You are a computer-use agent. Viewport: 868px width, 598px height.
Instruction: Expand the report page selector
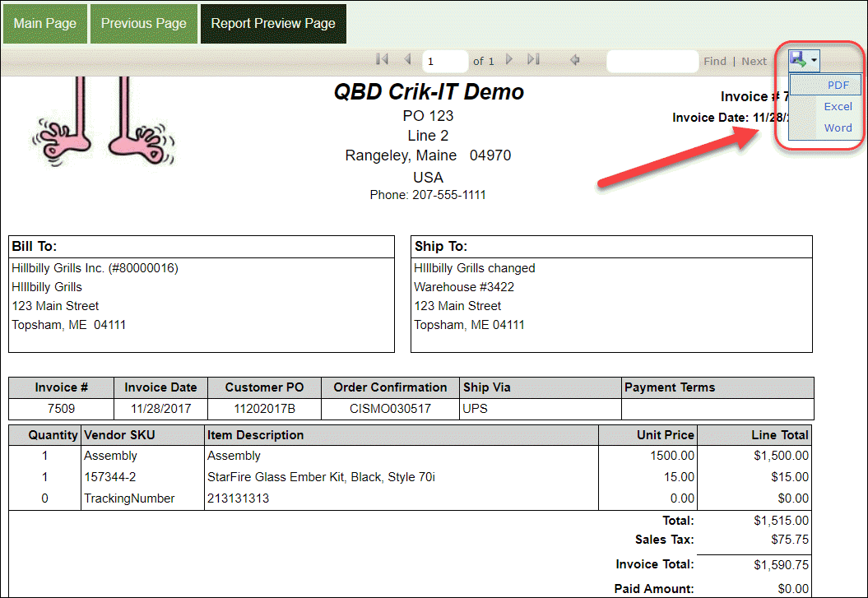pos(444,59)
